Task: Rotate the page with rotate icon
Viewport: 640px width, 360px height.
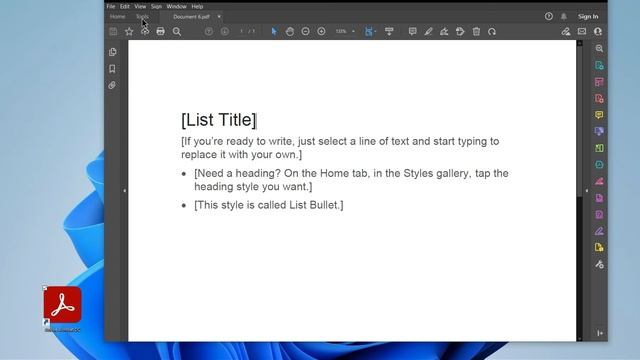Action: [x=492, y=31]
